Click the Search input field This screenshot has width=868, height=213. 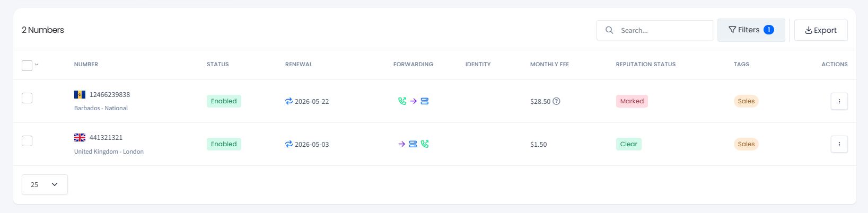654,30
